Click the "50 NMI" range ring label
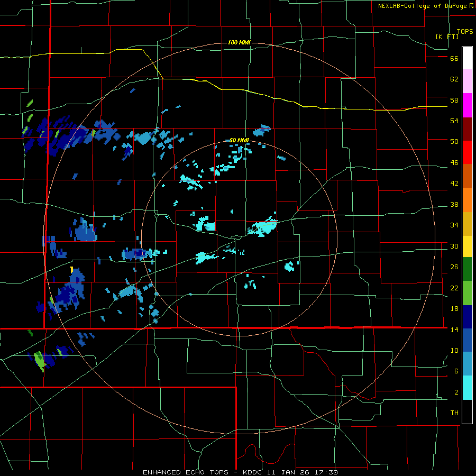 tap(239, 140)
